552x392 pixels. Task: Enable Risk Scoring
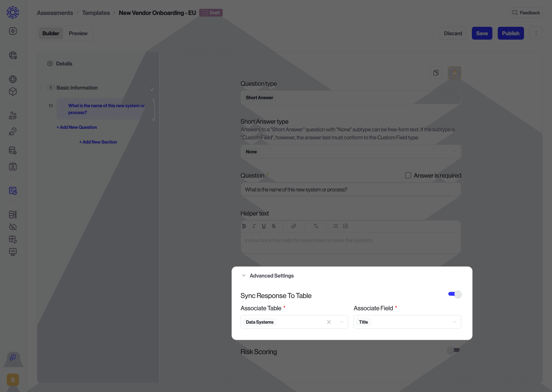pyautogui.click(x=453, y=350)
